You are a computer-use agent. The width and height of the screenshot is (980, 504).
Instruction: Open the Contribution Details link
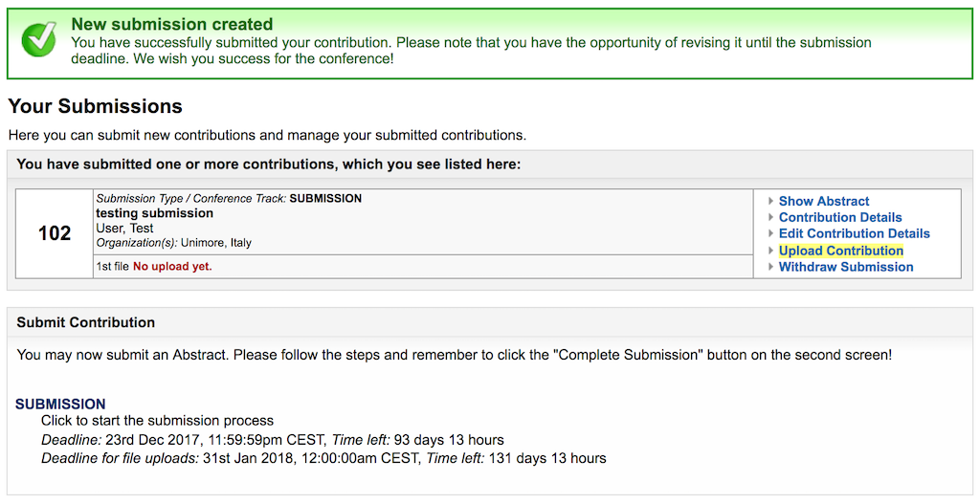point(840,217)
